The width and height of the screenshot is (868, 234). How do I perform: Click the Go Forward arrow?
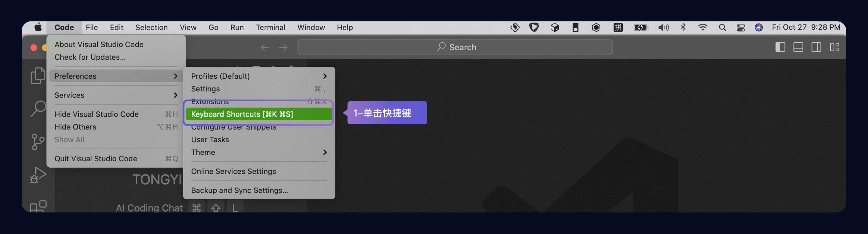click(x=283, y=47)
